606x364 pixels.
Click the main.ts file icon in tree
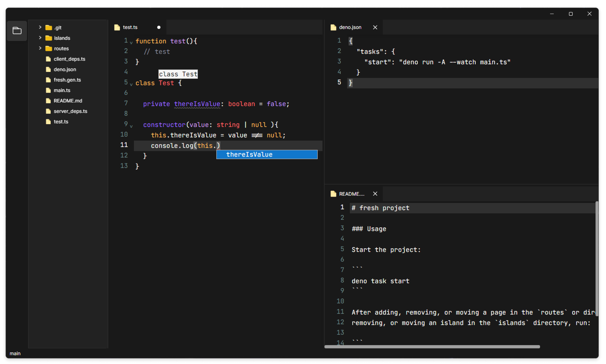48,90
